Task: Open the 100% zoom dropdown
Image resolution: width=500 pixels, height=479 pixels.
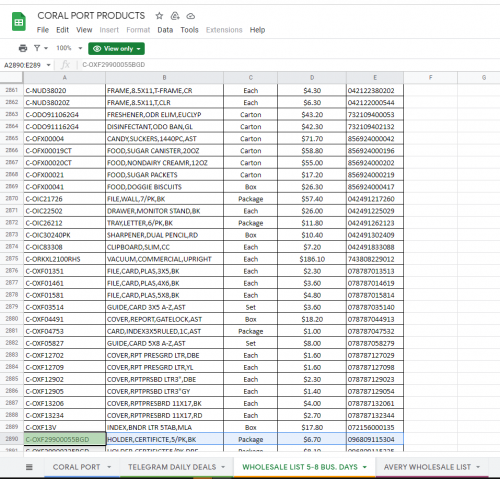Action: pos(69,48)
